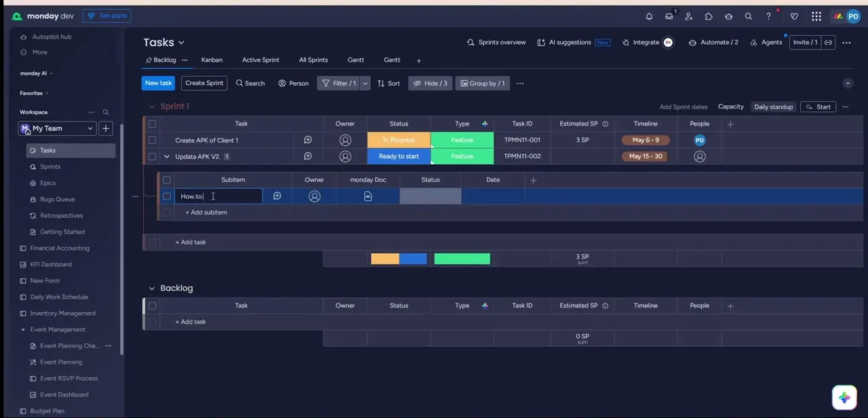868x418 pixels.
Task: Click the Ready to start status cell
Action: (x=399, y=157)
